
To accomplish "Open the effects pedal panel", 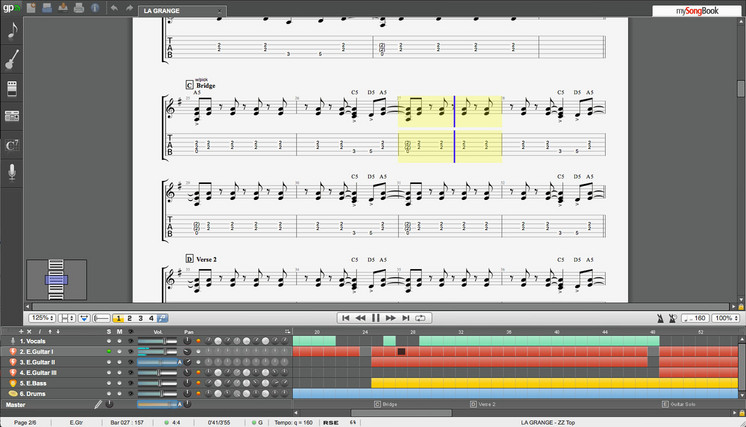I will (x=12, y=88).
